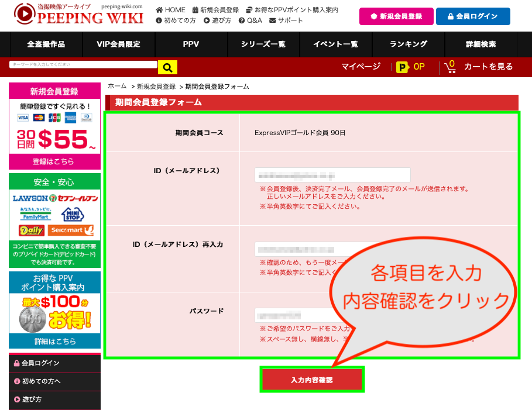Image resolution: width=532 pixels, height=410 pixels.
Task: Click 初めての方 in the top header
Action: (x=176, y=20)
